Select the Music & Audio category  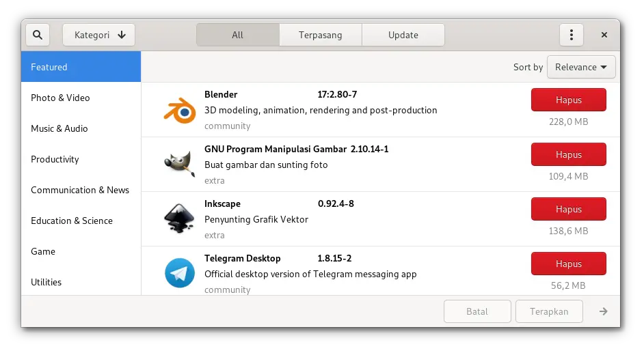(81, 128)
